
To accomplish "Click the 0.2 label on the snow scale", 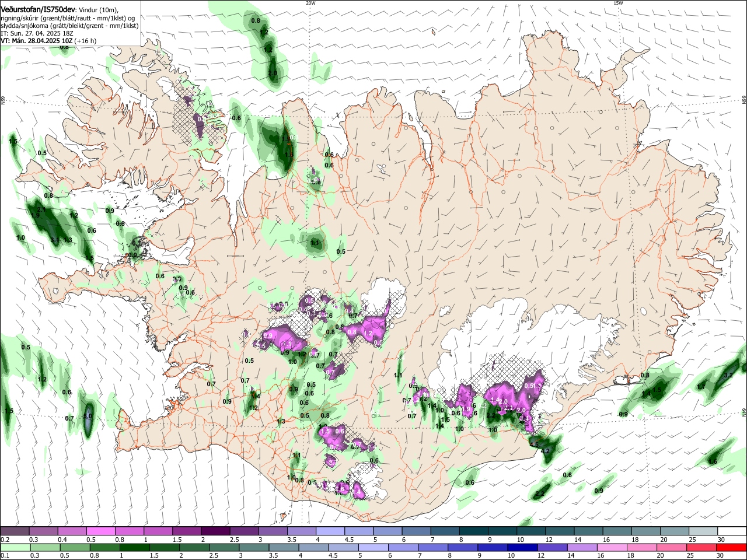I will (x=5, y=540).
